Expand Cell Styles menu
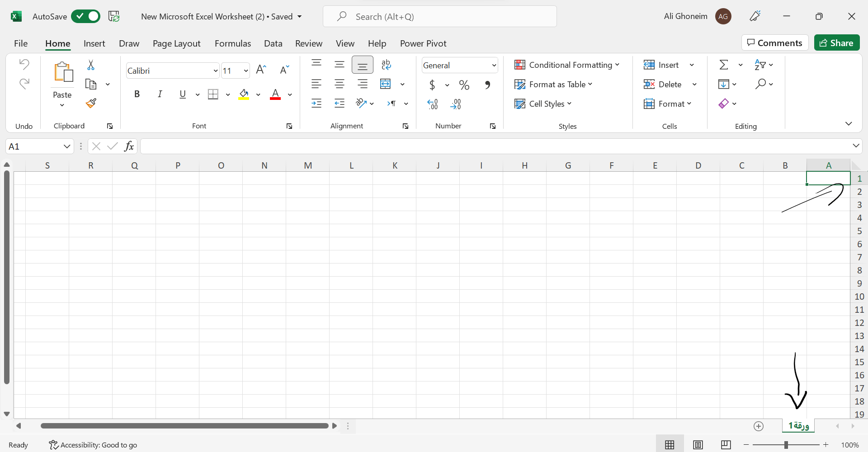868x452 pixels. click(x=543, y=104)
